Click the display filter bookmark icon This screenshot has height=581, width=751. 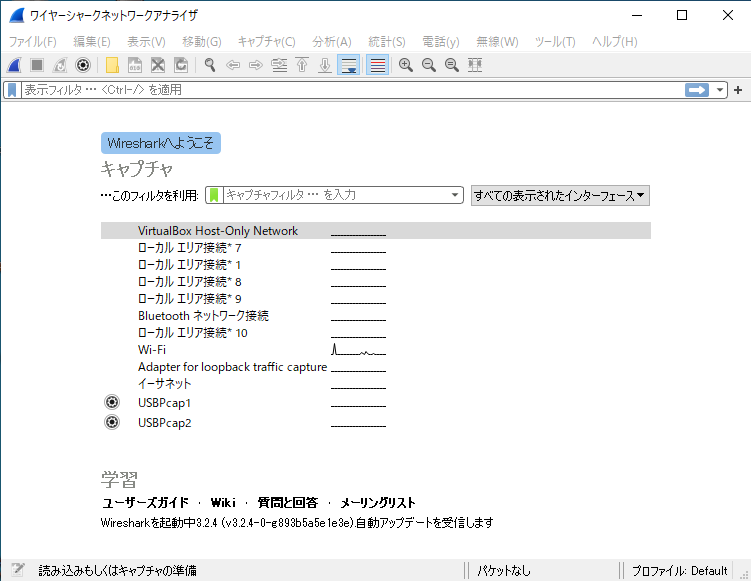pos(12,90)
